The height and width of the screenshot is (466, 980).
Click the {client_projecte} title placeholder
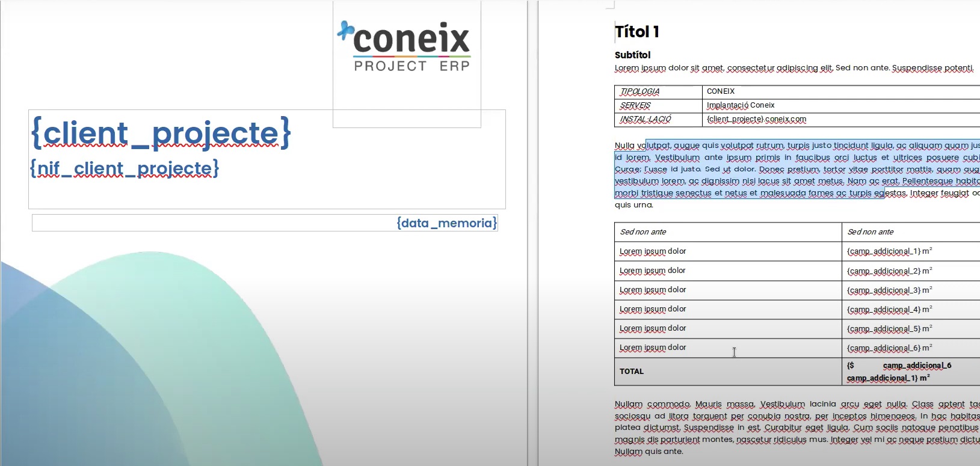click(161, 133)
